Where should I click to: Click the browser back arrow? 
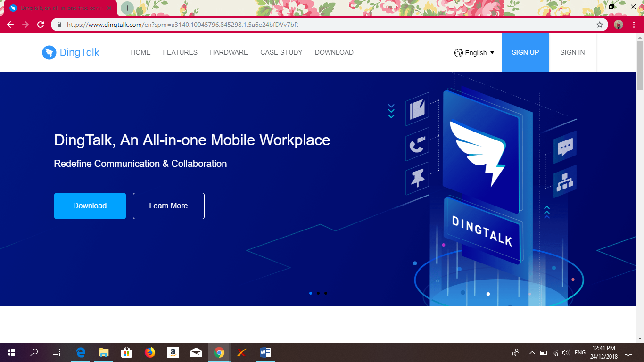[x=10, y=25]
